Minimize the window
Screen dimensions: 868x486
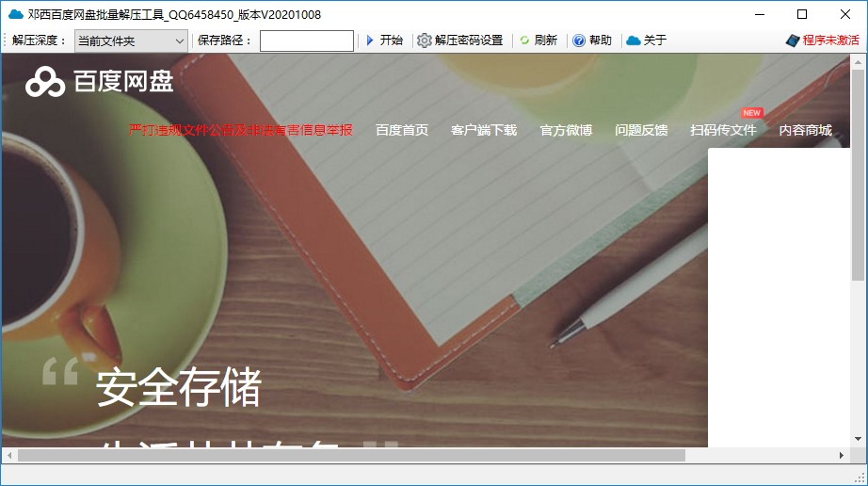point(760,14)
